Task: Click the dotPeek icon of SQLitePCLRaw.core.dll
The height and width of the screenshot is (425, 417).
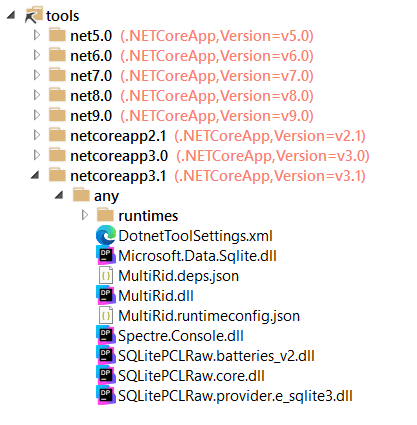Action: pos(106,376)
